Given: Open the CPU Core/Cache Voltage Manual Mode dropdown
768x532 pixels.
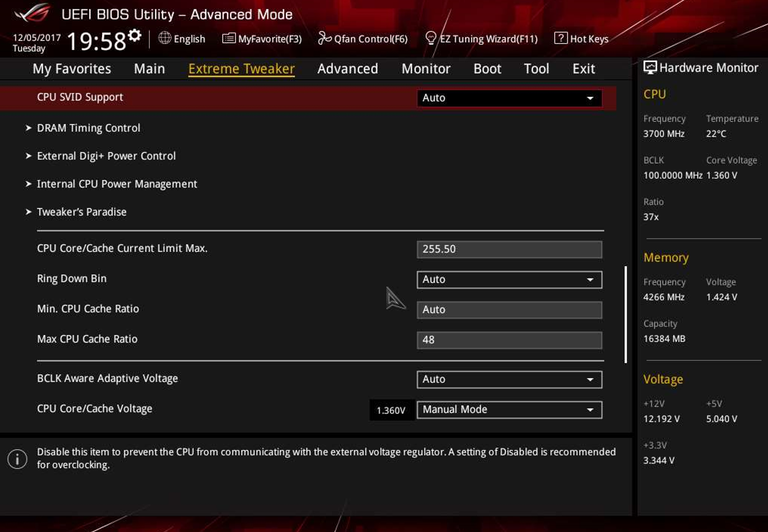Looking at the screenshot, I should click(x=509, y=410).
